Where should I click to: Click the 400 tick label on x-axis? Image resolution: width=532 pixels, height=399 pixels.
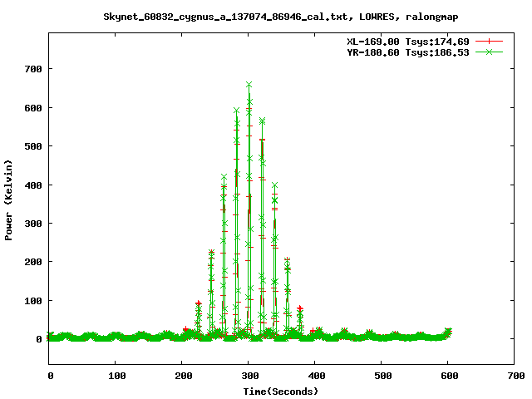317,376
